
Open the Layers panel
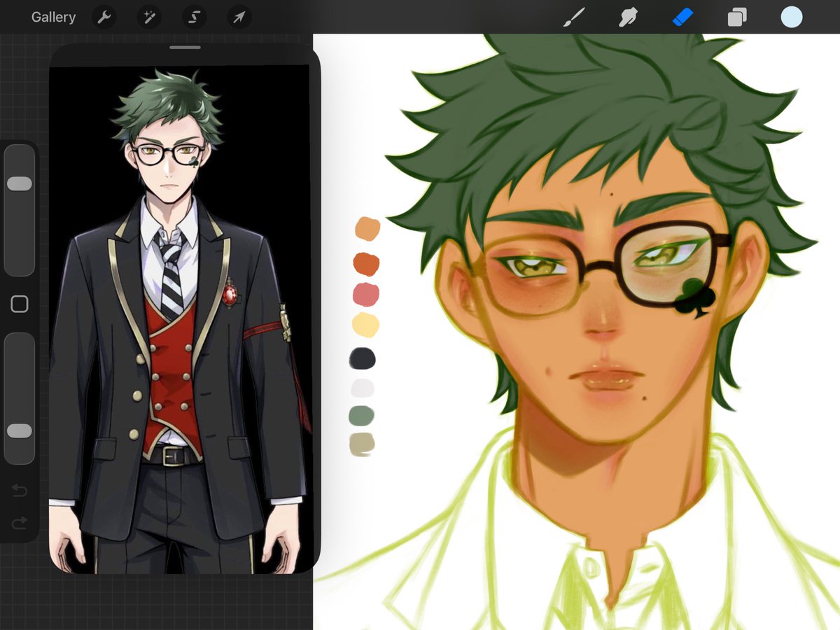click(x=736, y=17)
